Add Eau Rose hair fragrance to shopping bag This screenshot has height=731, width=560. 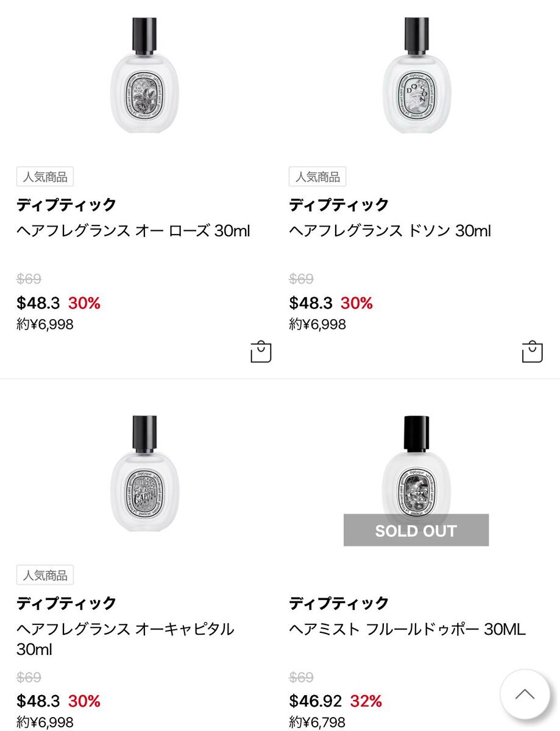coord(261,351)
